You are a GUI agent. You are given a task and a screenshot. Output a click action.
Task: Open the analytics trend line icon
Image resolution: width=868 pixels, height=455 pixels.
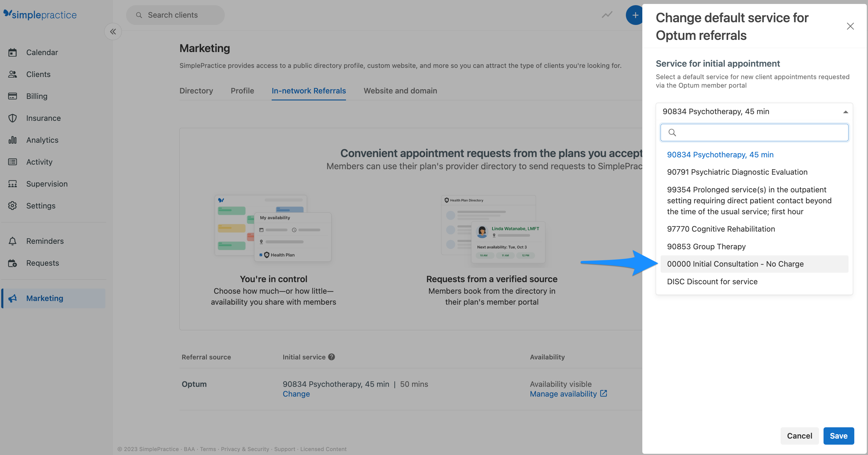pyautogui.click(x=607, y=15)
